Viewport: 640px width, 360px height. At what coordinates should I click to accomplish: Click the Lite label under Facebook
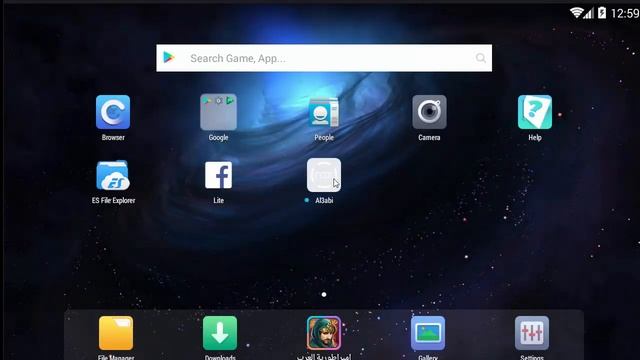coord(218,200)
